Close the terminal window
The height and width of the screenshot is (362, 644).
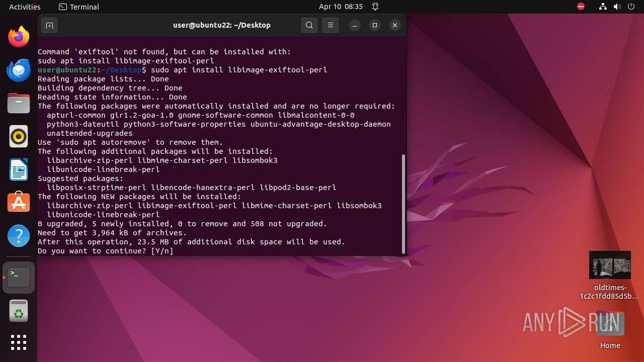pos(395,25)
